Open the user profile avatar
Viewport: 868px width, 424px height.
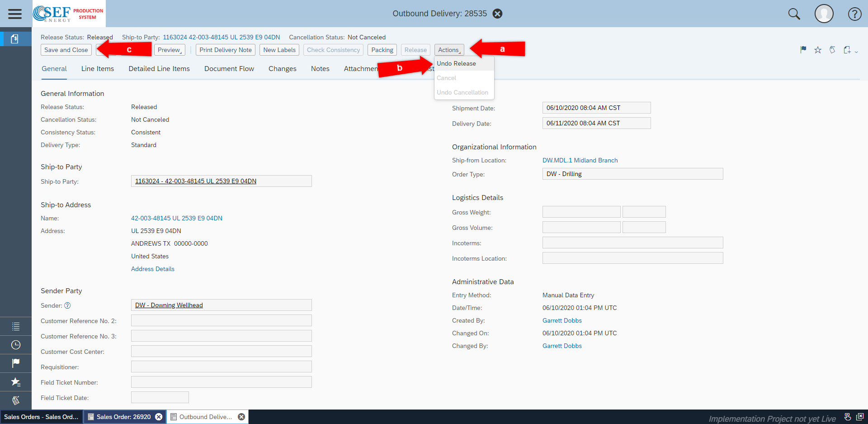824,14
